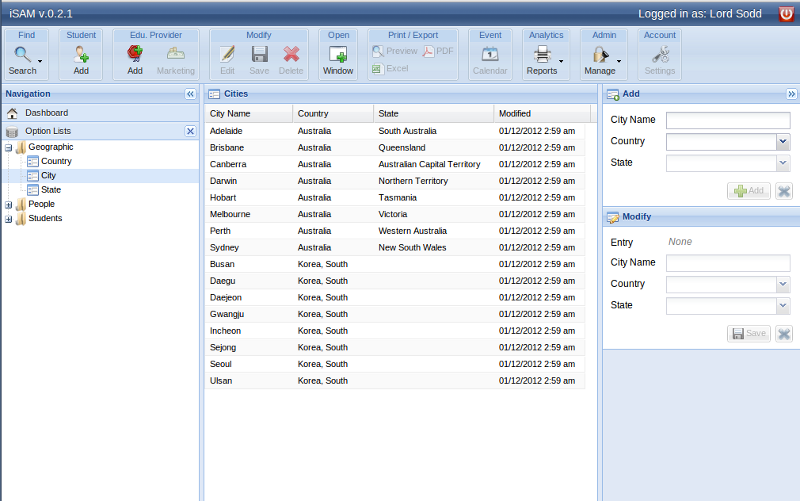Open the Reports dropdown arrow
This screenshot has height=501, width=800.
tap(561, 61)
